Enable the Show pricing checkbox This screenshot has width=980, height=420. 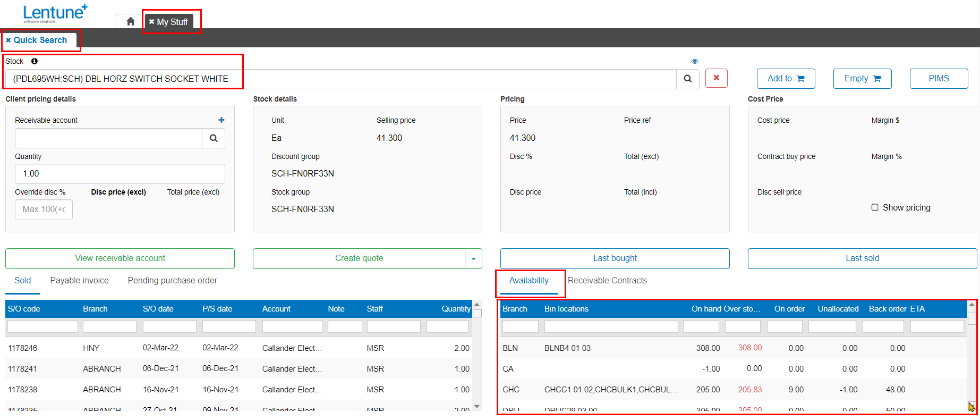(875, 207)
